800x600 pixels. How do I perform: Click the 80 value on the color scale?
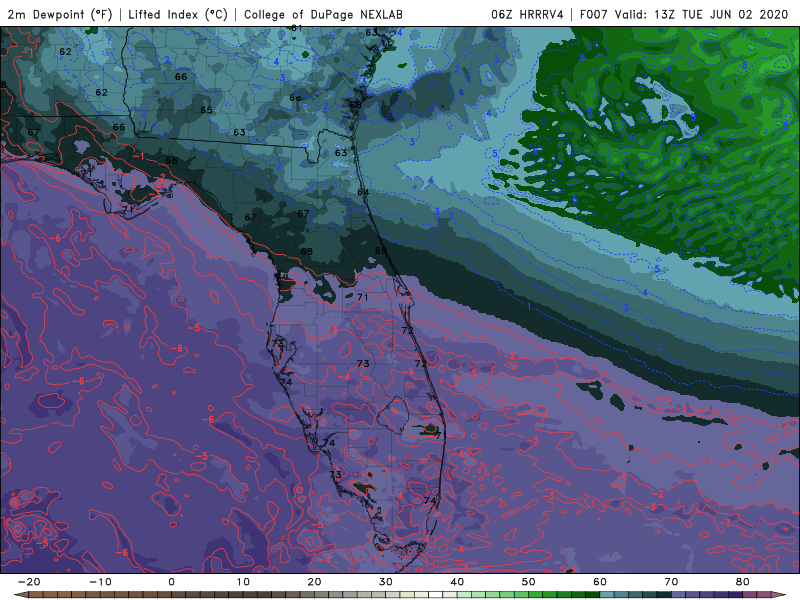(743, 582)
